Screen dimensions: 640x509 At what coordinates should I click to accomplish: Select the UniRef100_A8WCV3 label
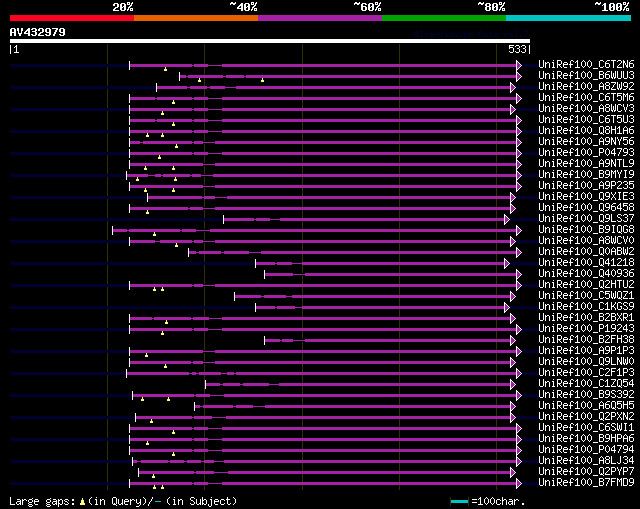click(586, 109)
